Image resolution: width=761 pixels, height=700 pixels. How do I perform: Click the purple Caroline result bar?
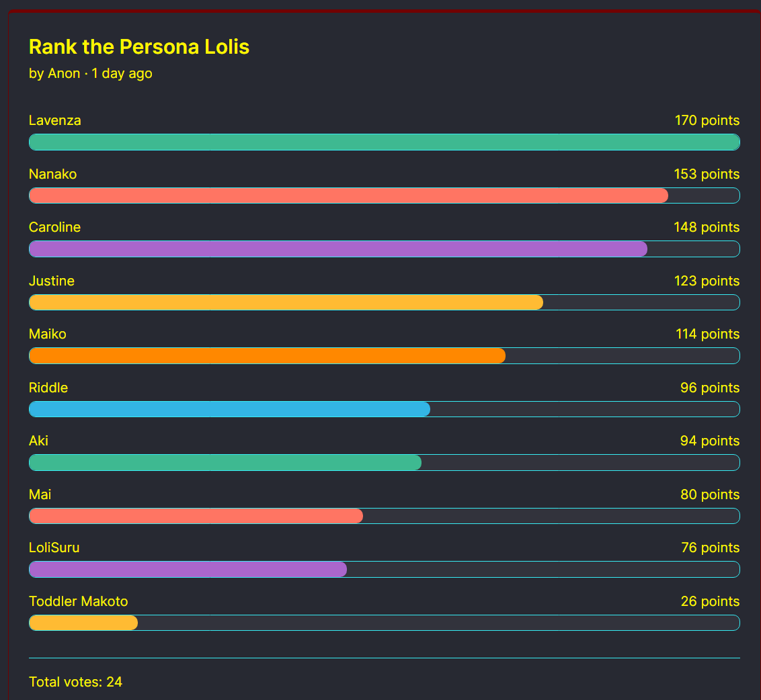pyautogui.click(x=338, y=249)
